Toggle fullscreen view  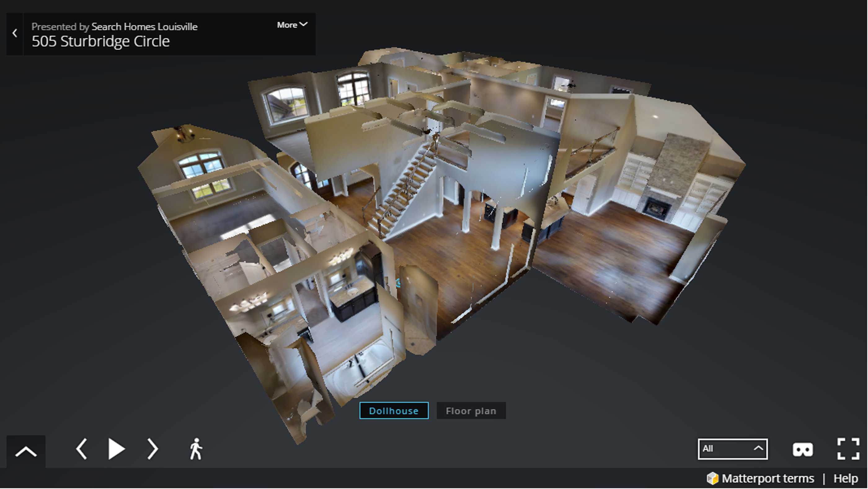pyautogui.click(x=848, y=449)
